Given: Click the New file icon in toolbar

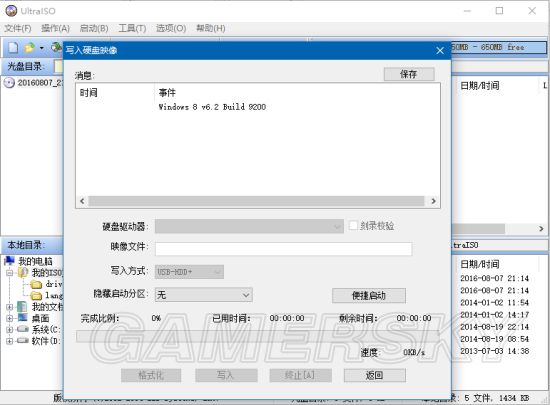Looking at the screenshot, I should pyautogui.click(x=13, y=48).
